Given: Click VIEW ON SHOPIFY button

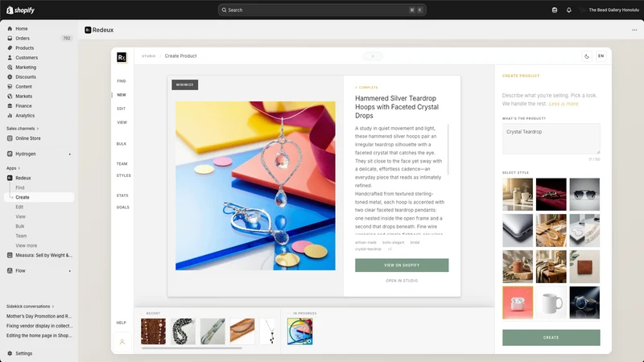Looking at the screenshot, I should point(402,265).
